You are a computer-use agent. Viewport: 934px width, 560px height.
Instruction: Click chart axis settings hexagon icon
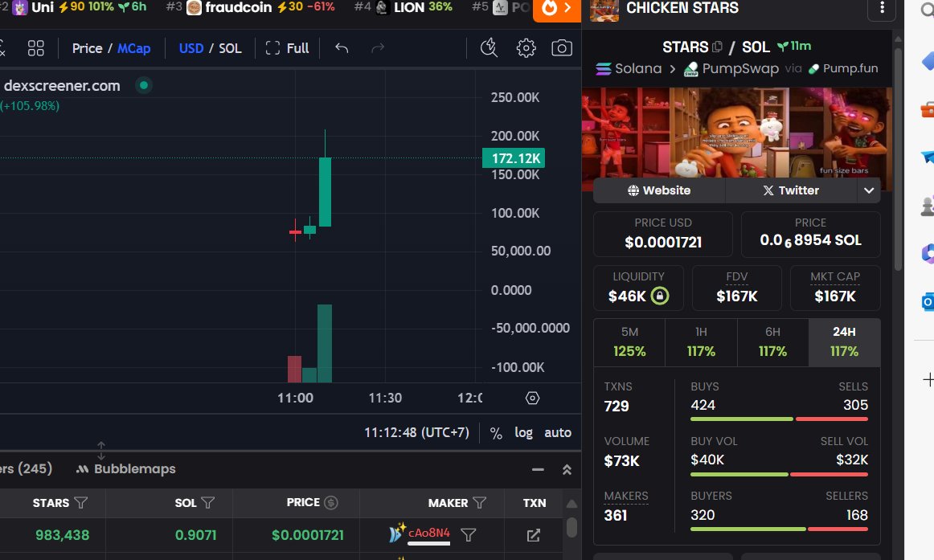pyautogui.click(x=533, y=399)
